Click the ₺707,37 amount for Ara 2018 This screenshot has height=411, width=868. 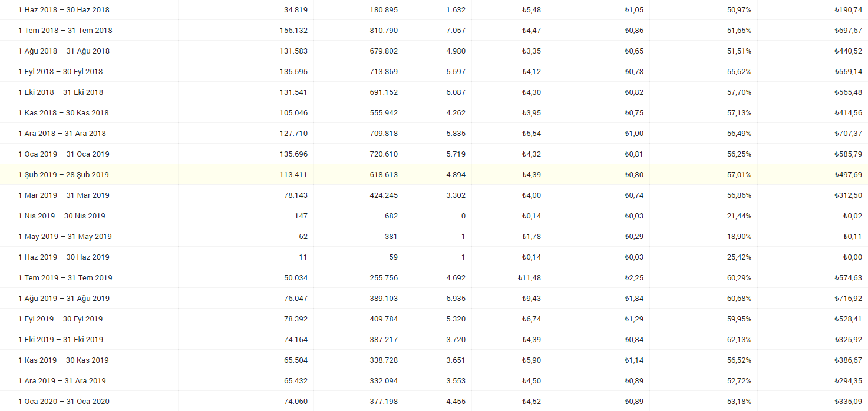pyautogui.click(x=848, y=134)
